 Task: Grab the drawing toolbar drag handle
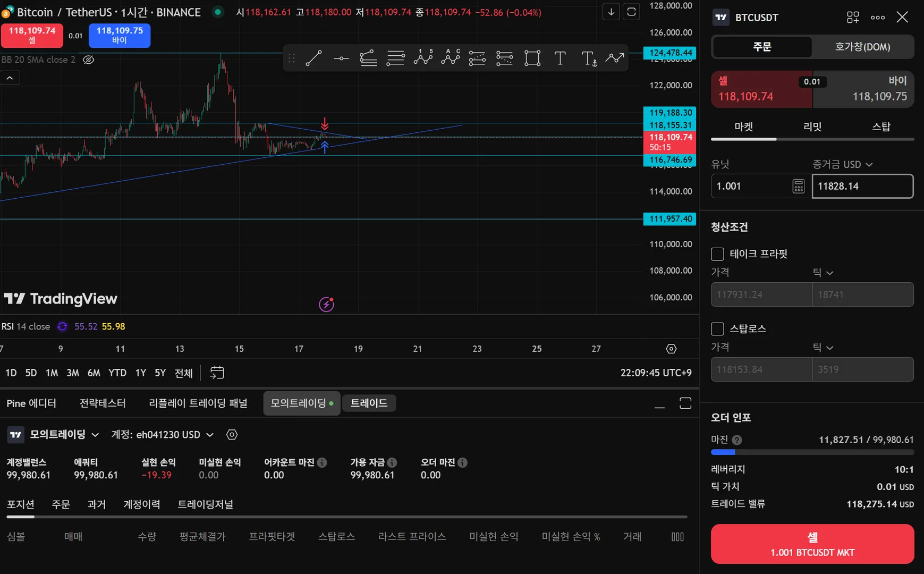coord(292,58)
